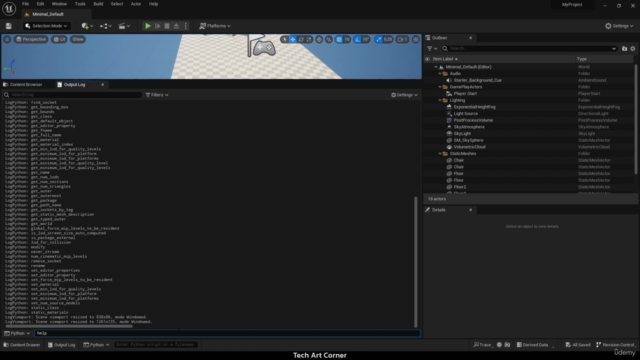
Task: Activate the Translate move gizmo tool
Action: click(293, 39)
